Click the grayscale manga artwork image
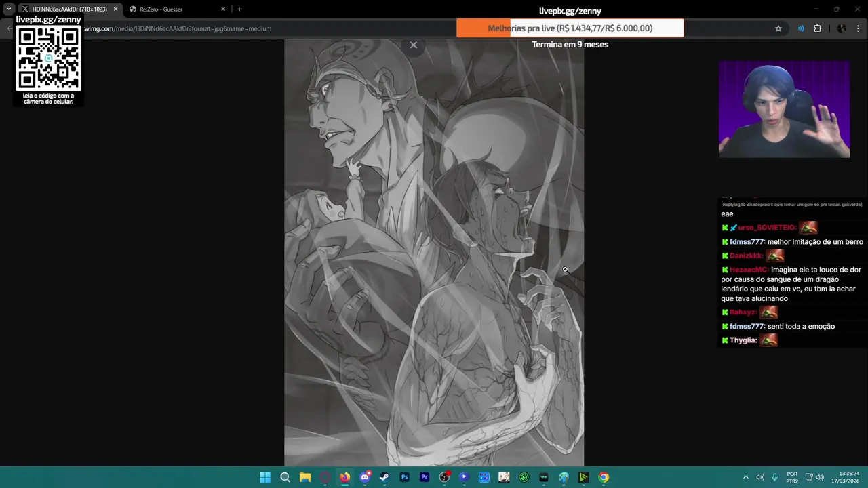 (x=434, y=252)
